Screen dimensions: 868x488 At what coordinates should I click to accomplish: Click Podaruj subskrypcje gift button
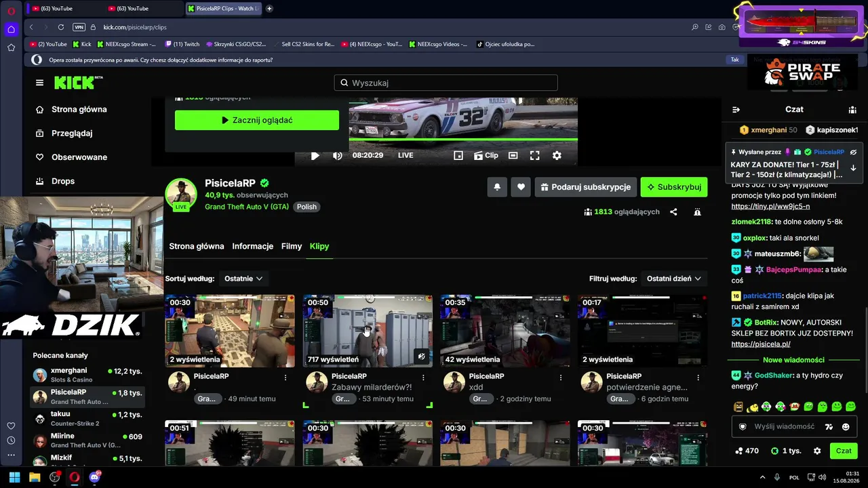coord(585,187)
